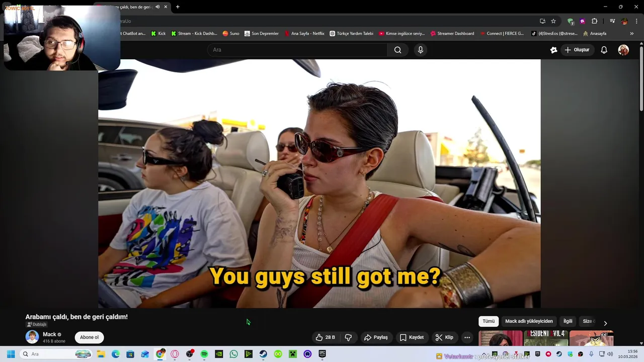Open the Anasayfa bookmark
This screenshot has width=644, height=362.
[x=595, y=34]
